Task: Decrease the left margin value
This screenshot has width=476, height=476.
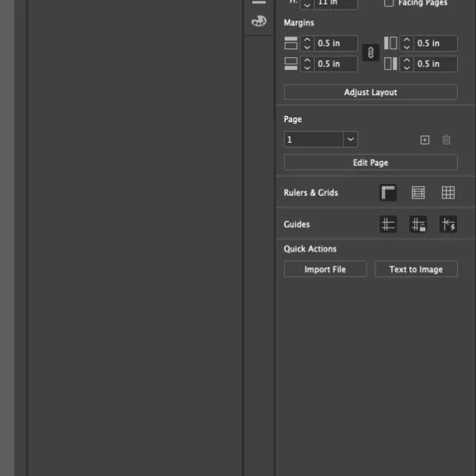Action: click(x=406, y=47)
